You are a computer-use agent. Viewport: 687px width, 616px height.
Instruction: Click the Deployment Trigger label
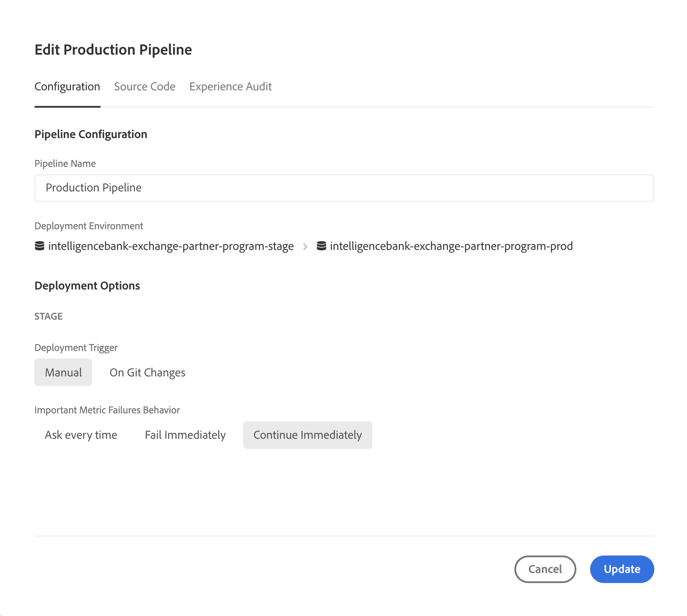(x=76, y=348)
